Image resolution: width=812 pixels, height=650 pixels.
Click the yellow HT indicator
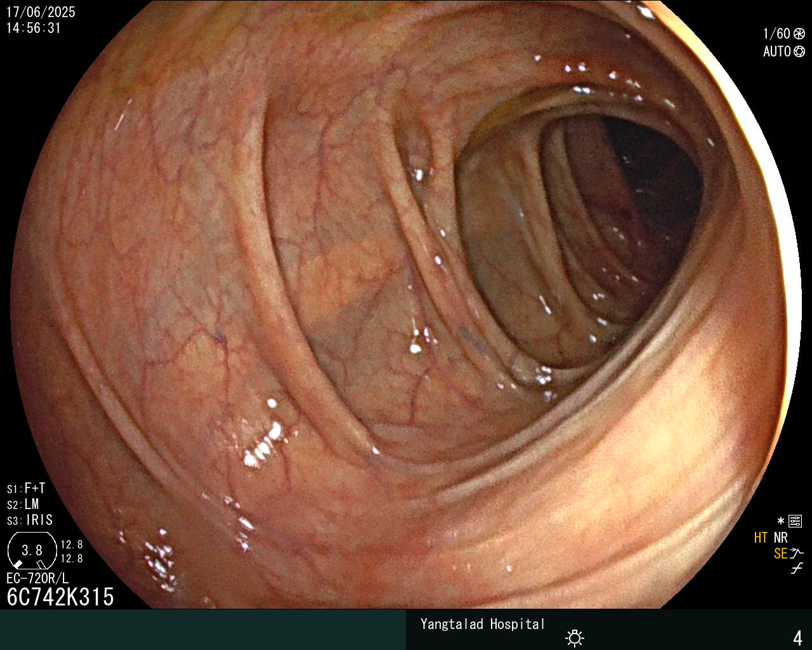click(761, 538)
